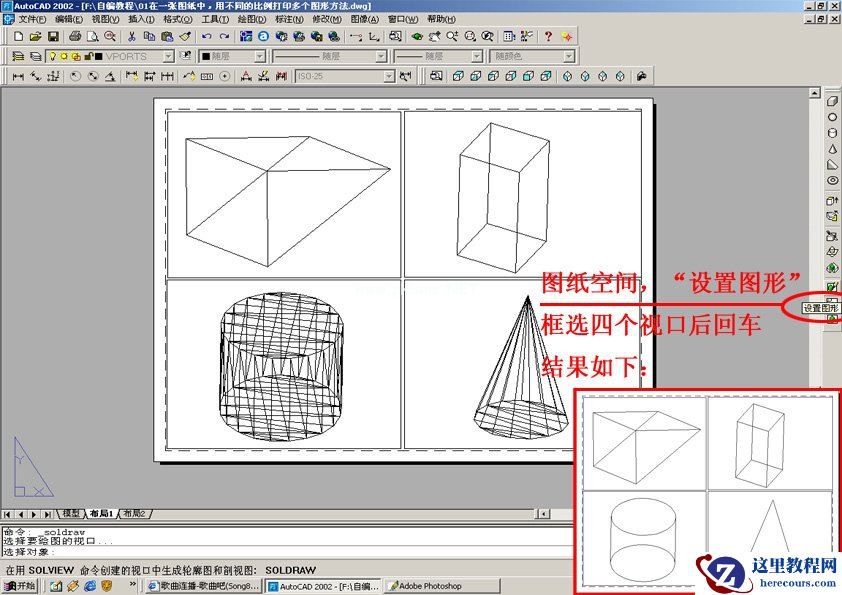
Task: Open the 绘图(D) menu
Action: (x=252, y=19)
